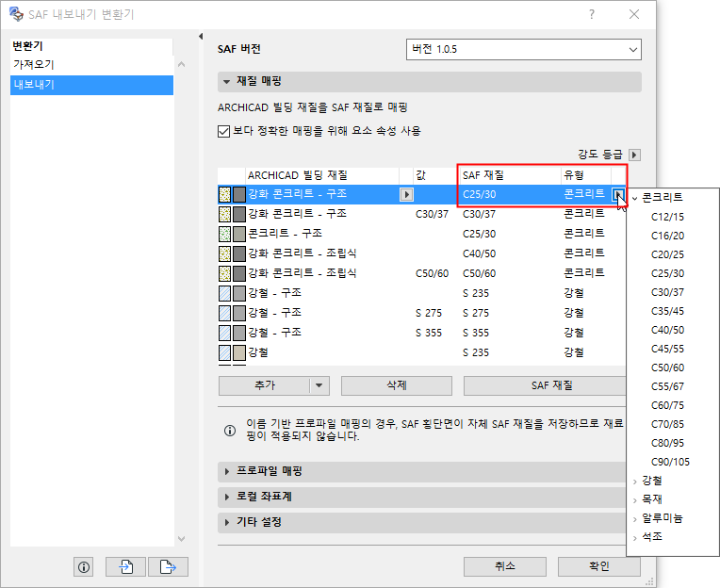Expand the 강철 group in the popup
The height and width of the screenshot is (588, 720).
point(634,482)
